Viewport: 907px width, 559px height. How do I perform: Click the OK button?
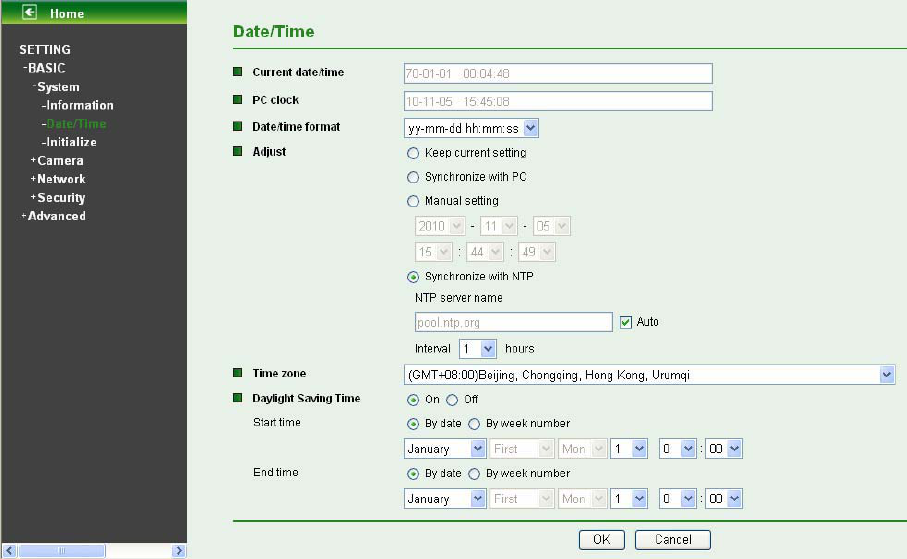point(602,540)
